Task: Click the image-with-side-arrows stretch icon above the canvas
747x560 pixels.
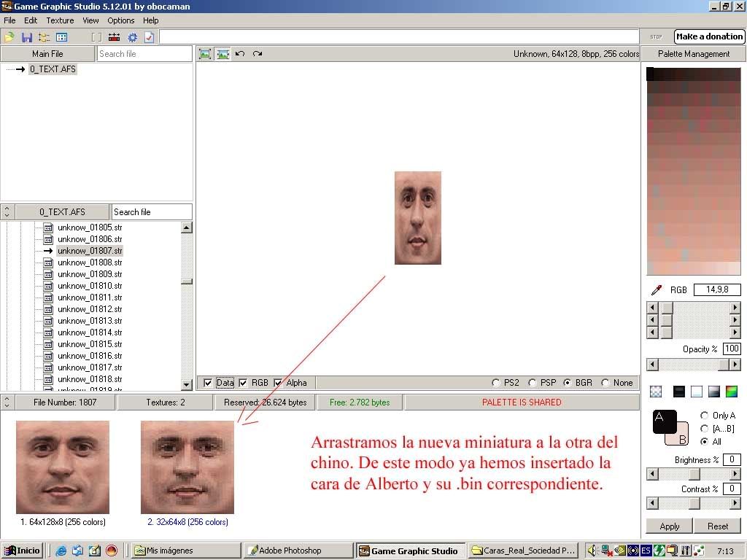Action: [x=222, y=54]
